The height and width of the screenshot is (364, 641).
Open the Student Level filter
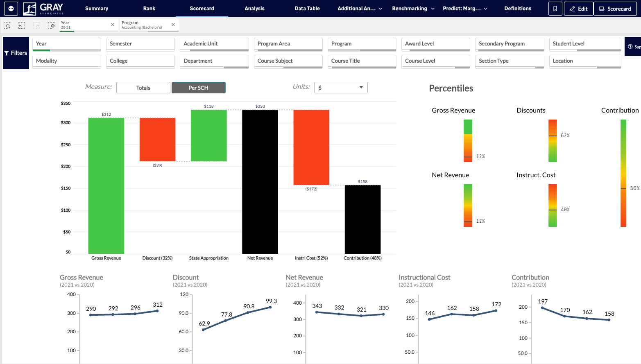[x=585, y=44]
